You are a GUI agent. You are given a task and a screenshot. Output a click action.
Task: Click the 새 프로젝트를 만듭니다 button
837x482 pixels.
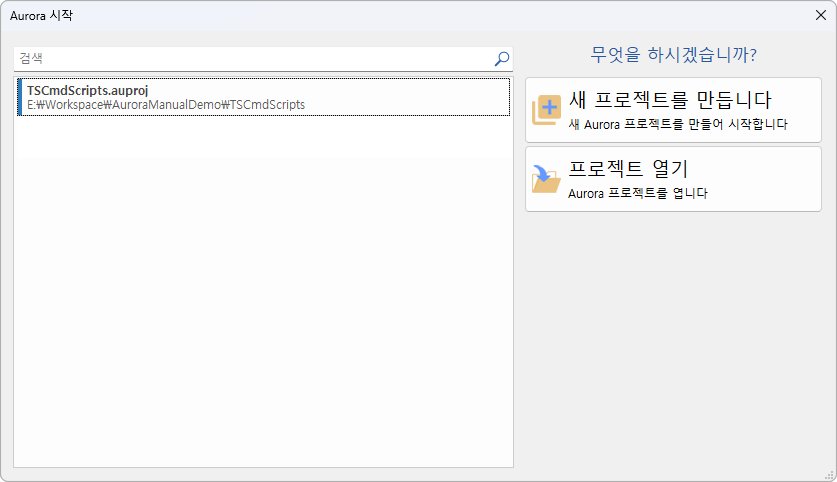point(673,110)
